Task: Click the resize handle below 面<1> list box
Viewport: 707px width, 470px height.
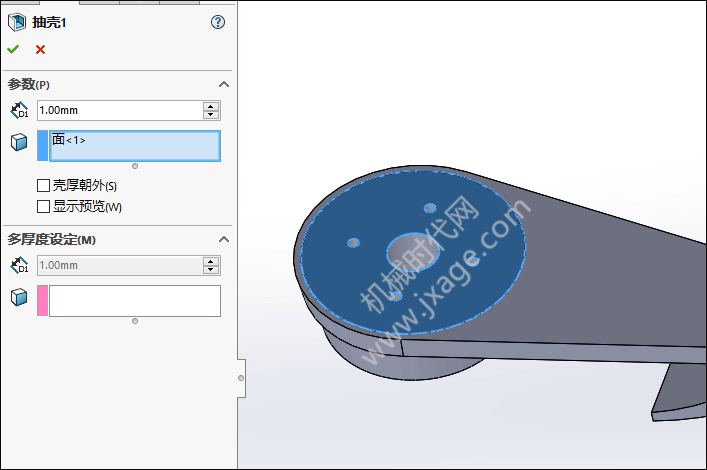Action: [135, 166]
